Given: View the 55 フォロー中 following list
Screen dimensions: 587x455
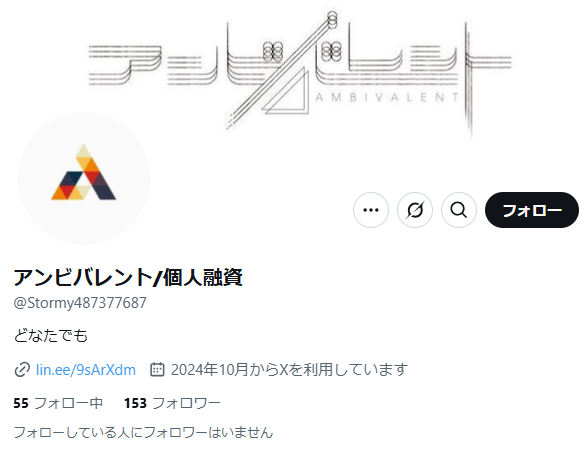Looking at the screenshot, I should click(58, 403).
